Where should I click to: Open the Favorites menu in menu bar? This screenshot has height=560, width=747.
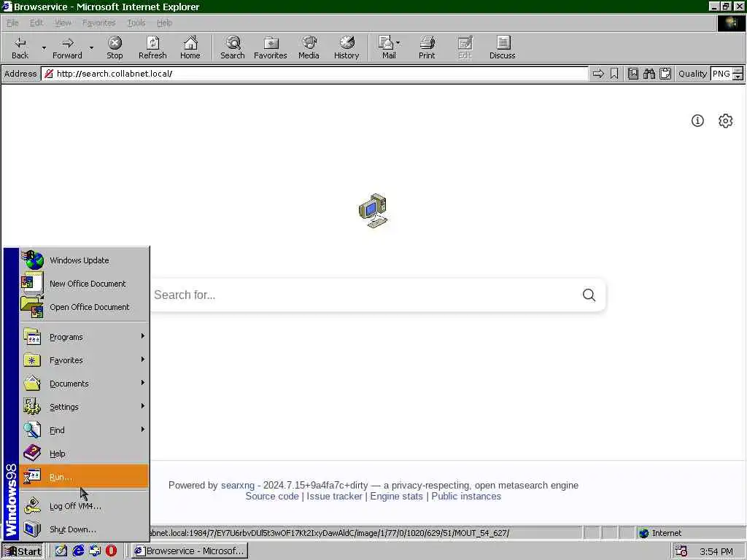coord(98,23)
